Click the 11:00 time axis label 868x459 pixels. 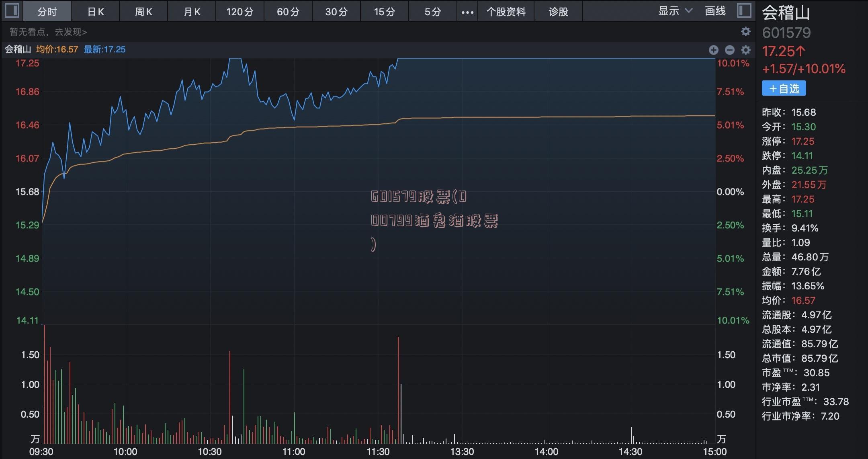[x=293, y=452]
